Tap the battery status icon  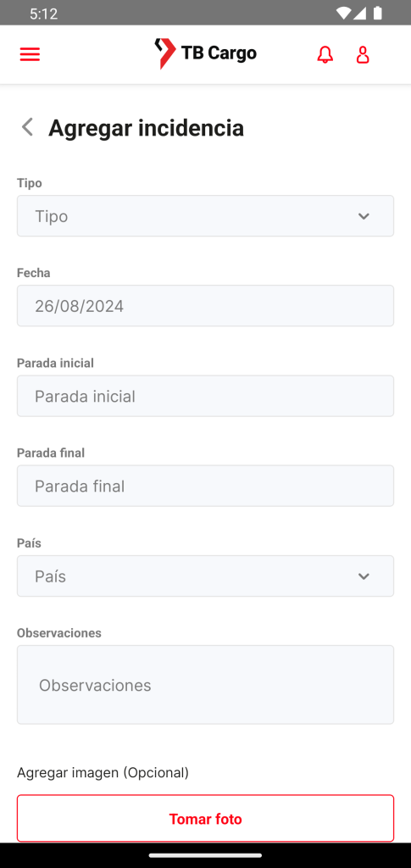[378, 13]
